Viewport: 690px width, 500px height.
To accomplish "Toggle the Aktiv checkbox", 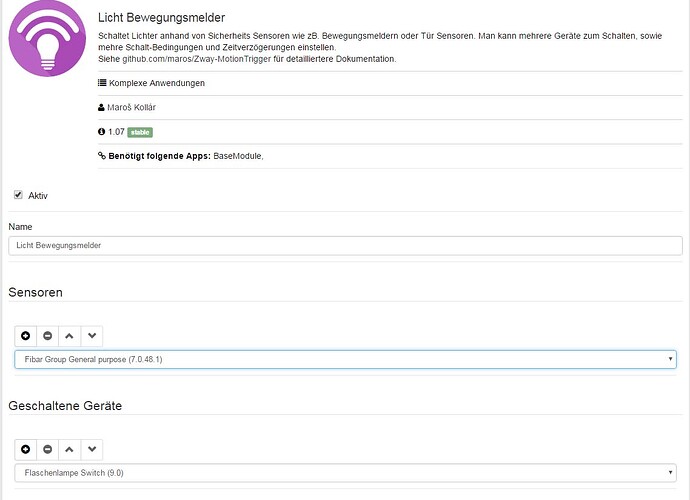I will point(18,195).
